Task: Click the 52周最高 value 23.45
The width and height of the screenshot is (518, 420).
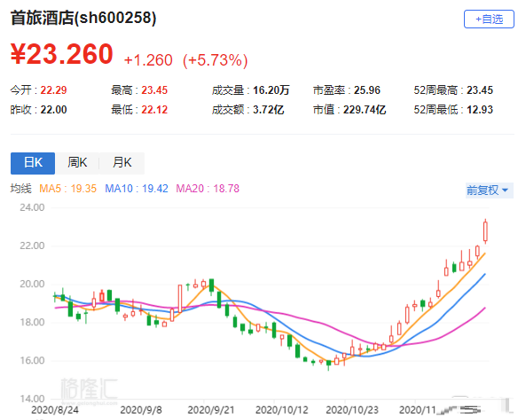Action: pyautogui.click(x=480, y=90)
